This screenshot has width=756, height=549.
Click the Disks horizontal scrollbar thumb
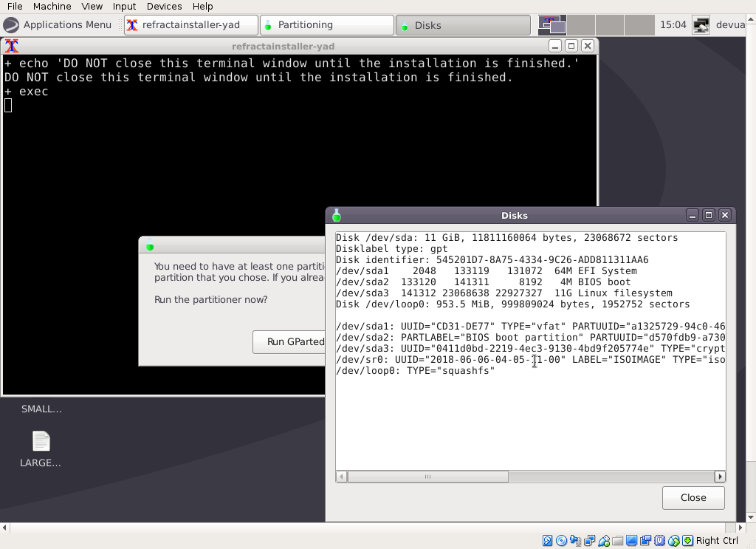(x=427, y=477)
